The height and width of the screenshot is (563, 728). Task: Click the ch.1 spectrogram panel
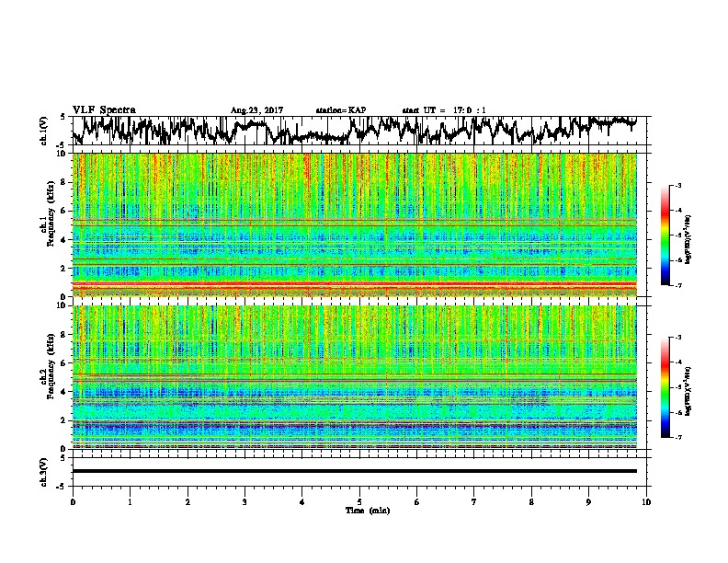point(354,224)
